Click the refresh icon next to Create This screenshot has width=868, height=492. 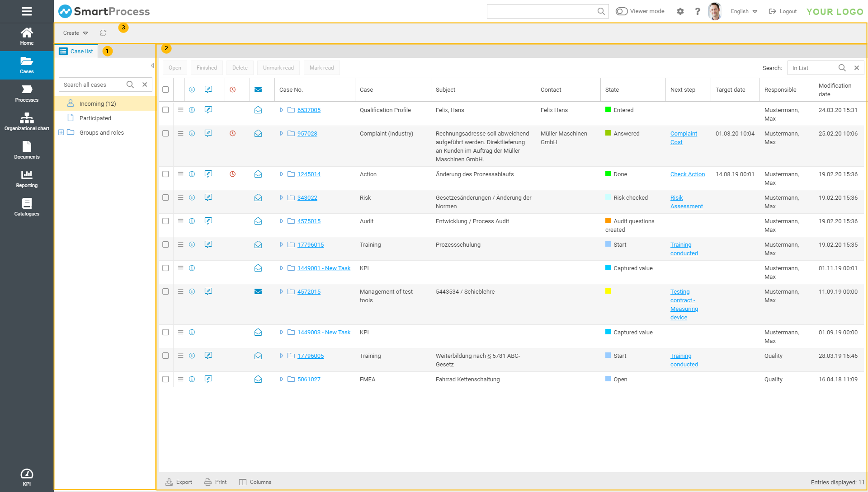point(103,33)
